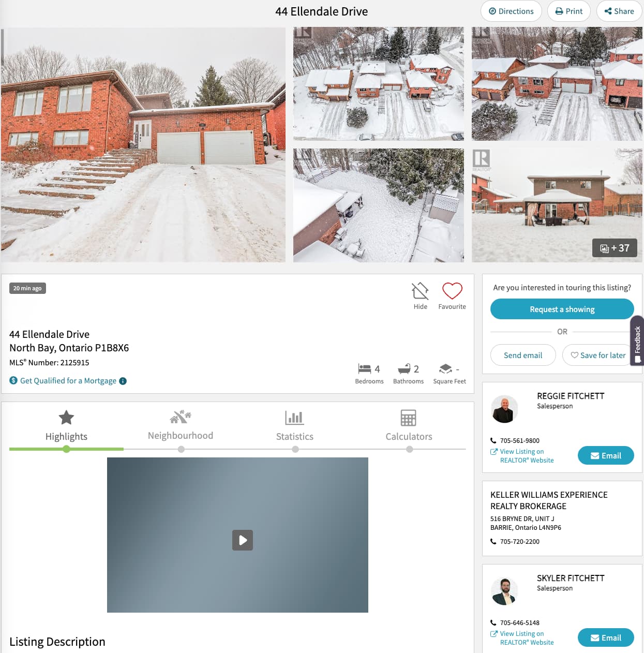Select the Highlights star icon

(66, 418)
